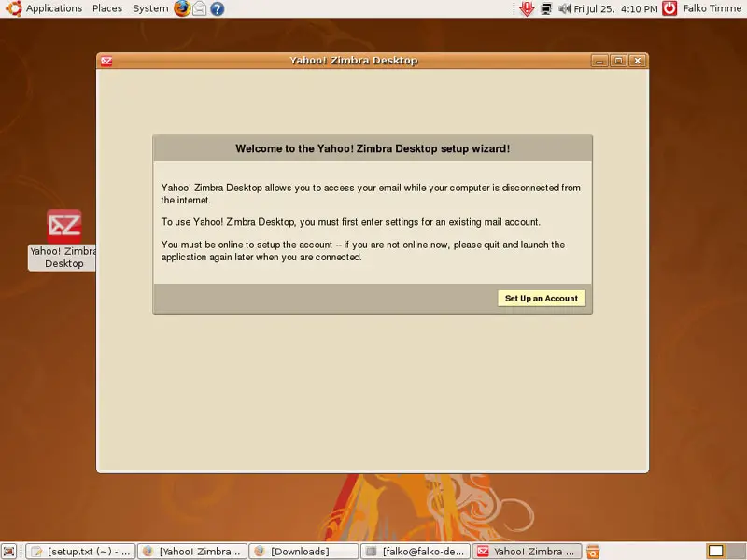Maximize the Yahoo! Zimbra Desktop window
This screenshot has height=560, width=747.
pyautogui.click(x=618, y=61)
